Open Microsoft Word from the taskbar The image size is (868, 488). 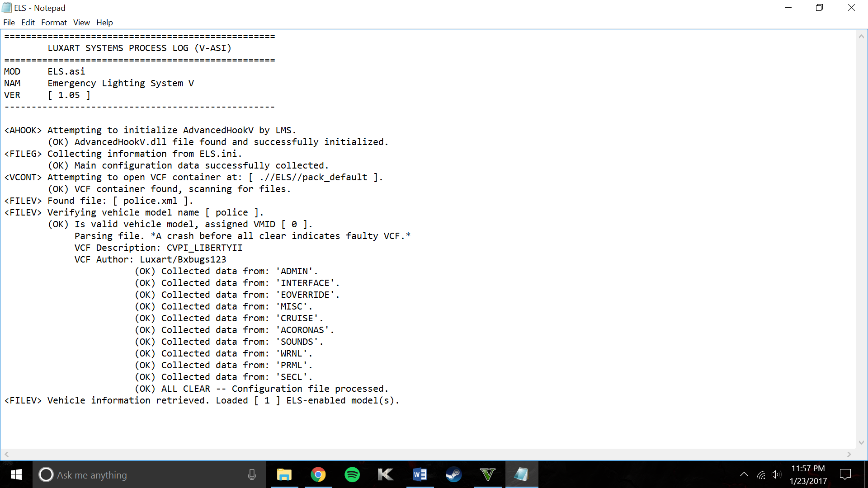[420, 474]
